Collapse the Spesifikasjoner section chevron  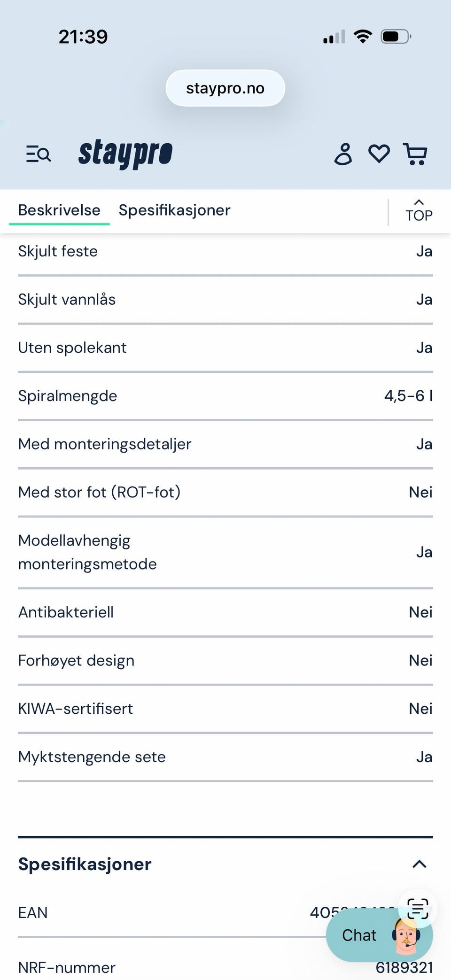coord(419,864)
